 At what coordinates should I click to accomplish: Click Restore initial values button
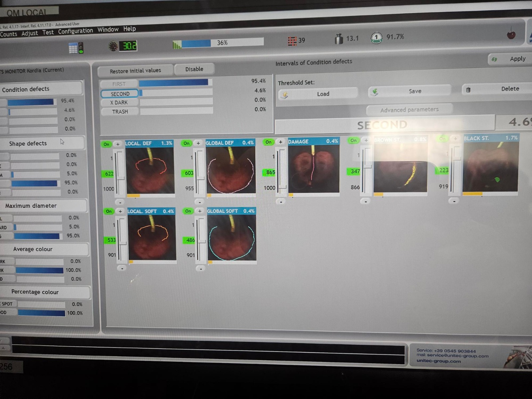(135, 71)
